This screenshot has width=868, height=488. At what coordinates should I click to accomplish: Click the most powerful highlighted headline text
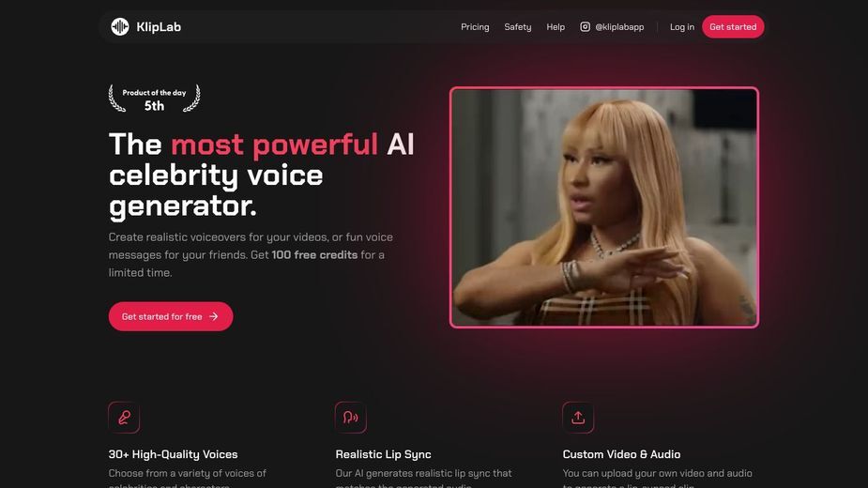pos(275,145)
